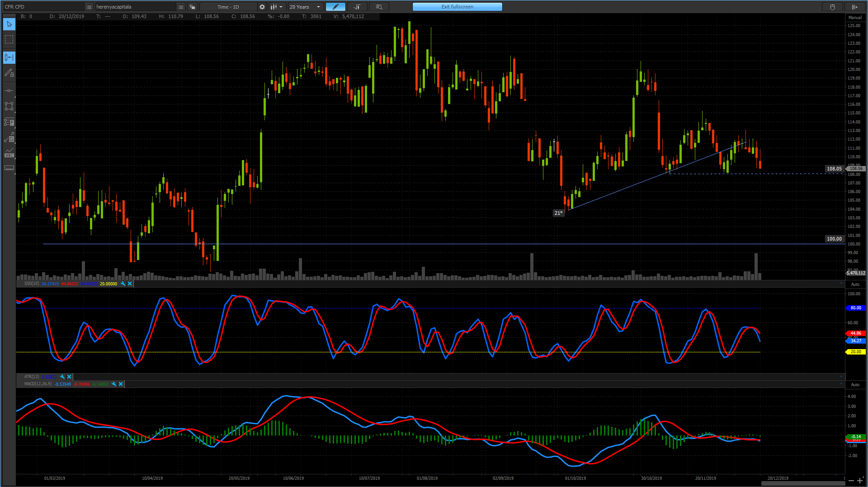The image size is (868, 487).
Task: Click the Exit fullscreen button
Action: (457, 7)
